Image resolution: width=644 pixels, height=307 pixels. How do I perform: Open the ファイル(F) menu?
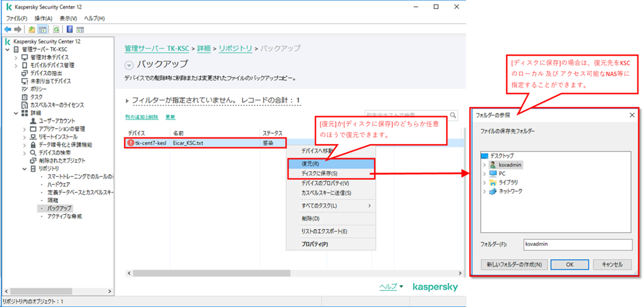[x=17, y=18]
